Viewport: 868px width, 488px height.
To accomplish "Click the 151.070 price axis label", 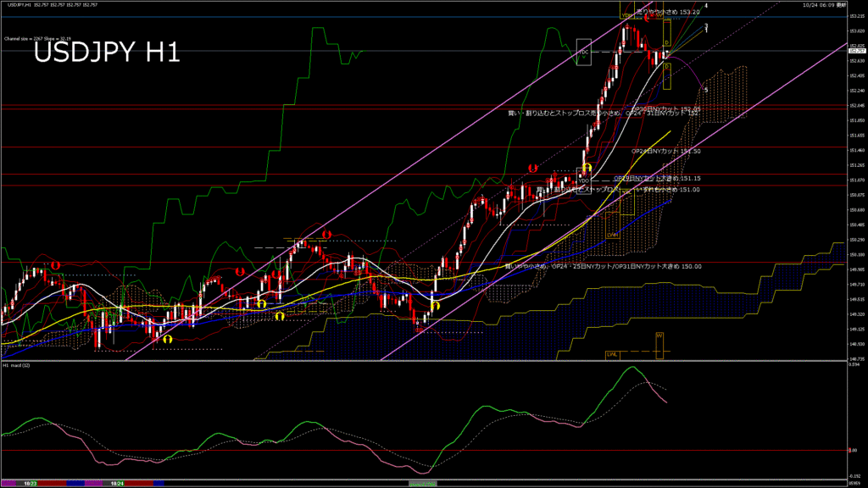I will (856, 180).
